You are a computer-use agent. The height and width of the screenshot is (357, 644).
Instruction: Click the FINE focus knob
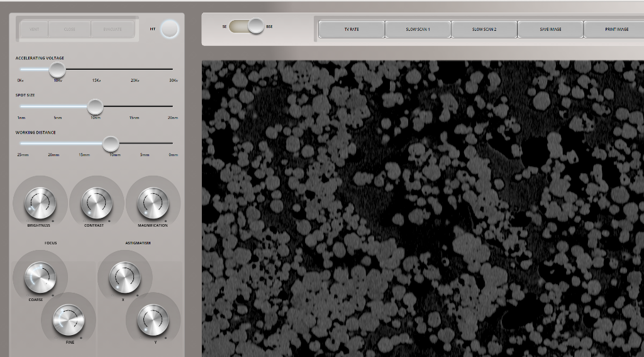[x=69, y=320]
